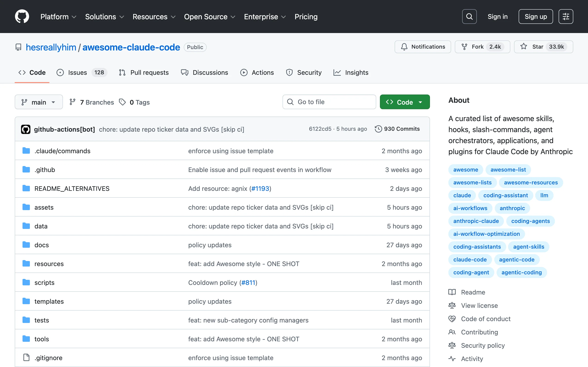Open Readme from book icon

coord(452,292)
